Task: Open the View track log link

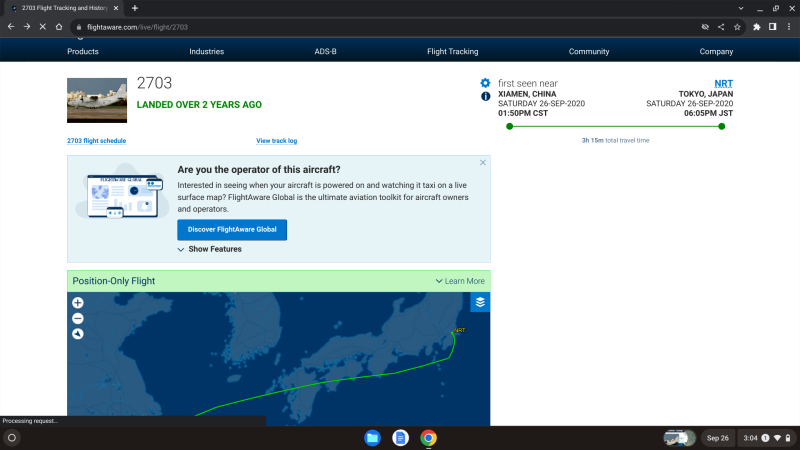Action: point(277,141)
